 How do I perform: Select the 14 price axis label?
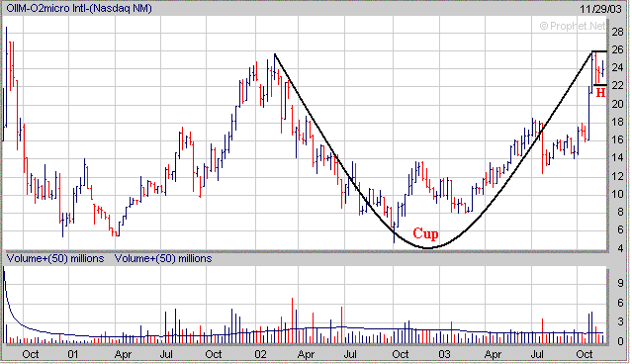click(x=617, y=157)
